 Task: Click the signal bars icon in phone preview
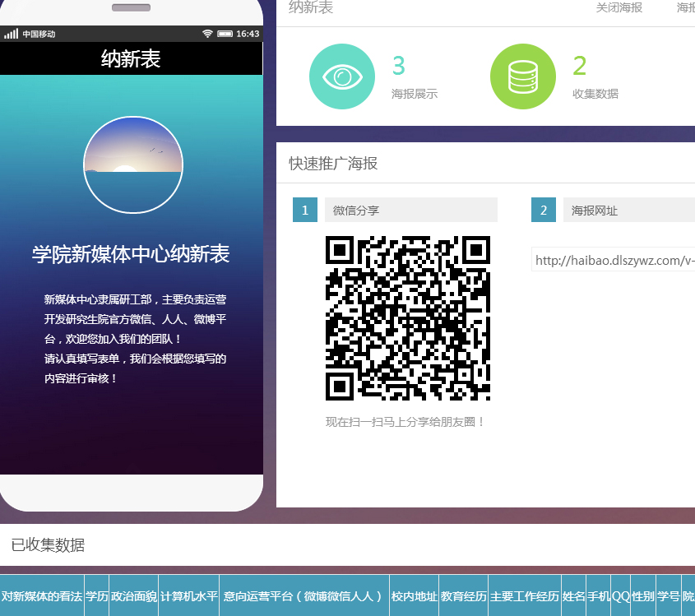pyautogui.click(x=11, y=34)
